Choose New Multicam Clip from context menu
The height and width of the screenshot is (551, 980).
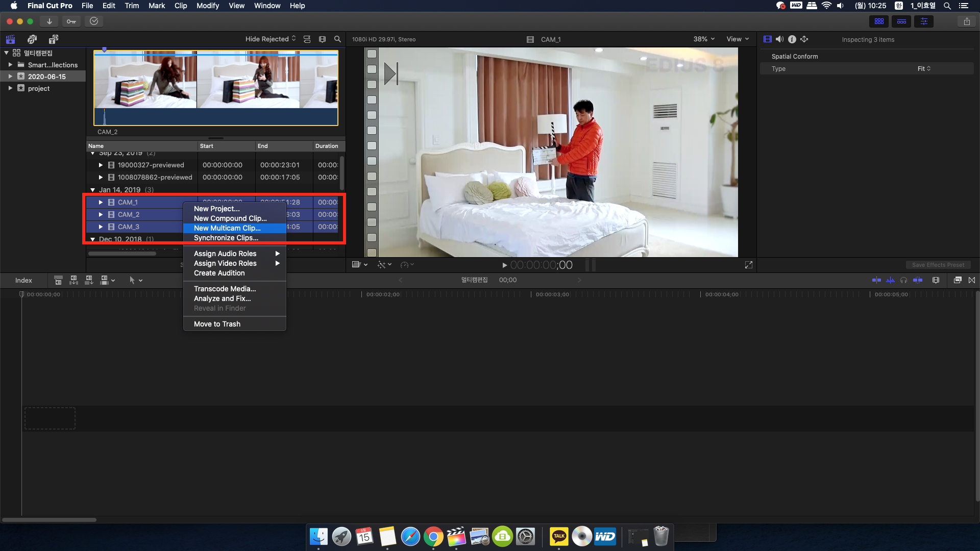pyautogui.click(x=227, y=228)
